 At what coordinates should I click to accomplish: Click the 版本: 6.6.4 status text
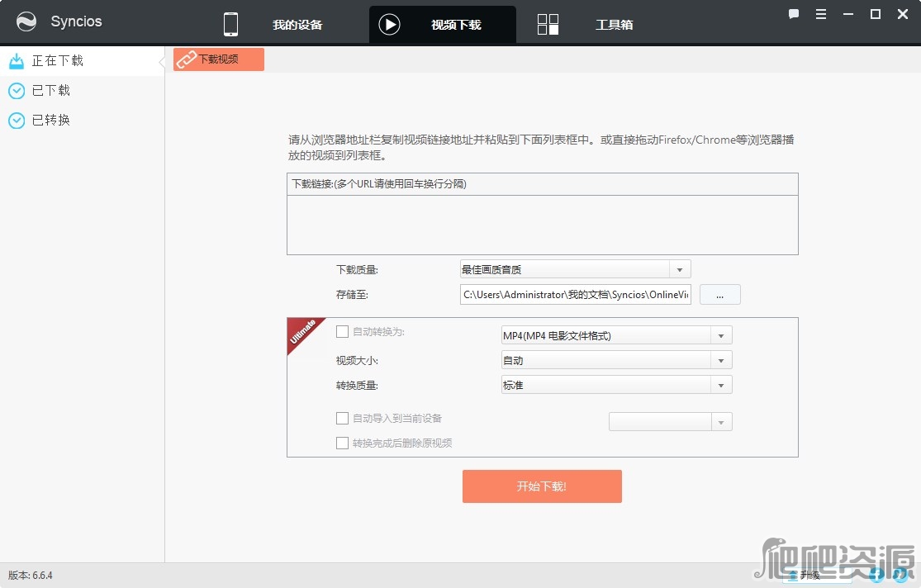pos(31,576)
